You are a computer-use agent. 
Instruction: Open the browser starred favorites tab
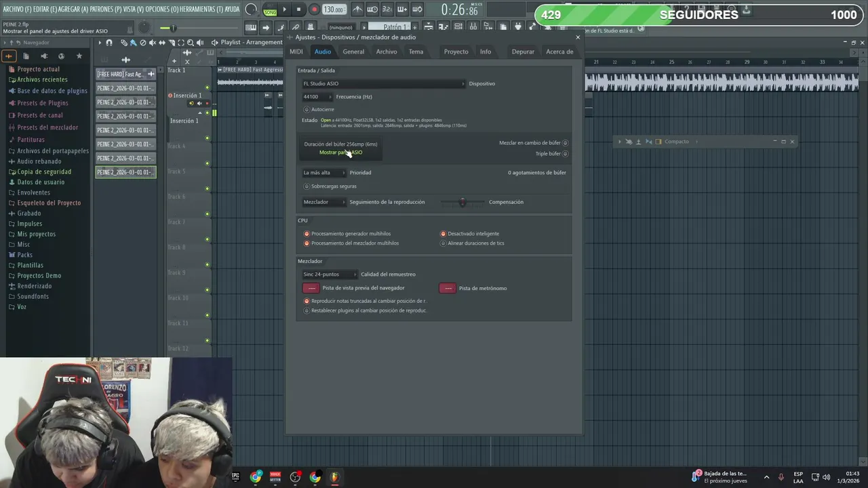point(79,56)
